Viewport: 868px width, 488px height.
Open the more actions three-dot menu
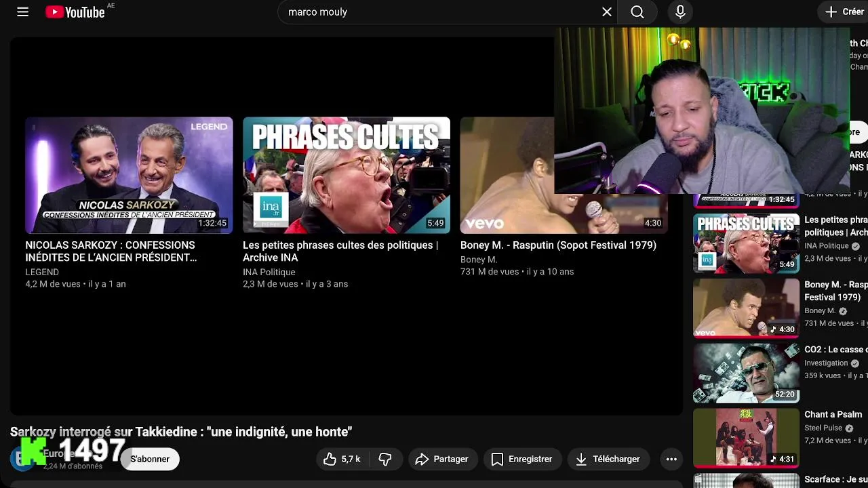(671, 459)
